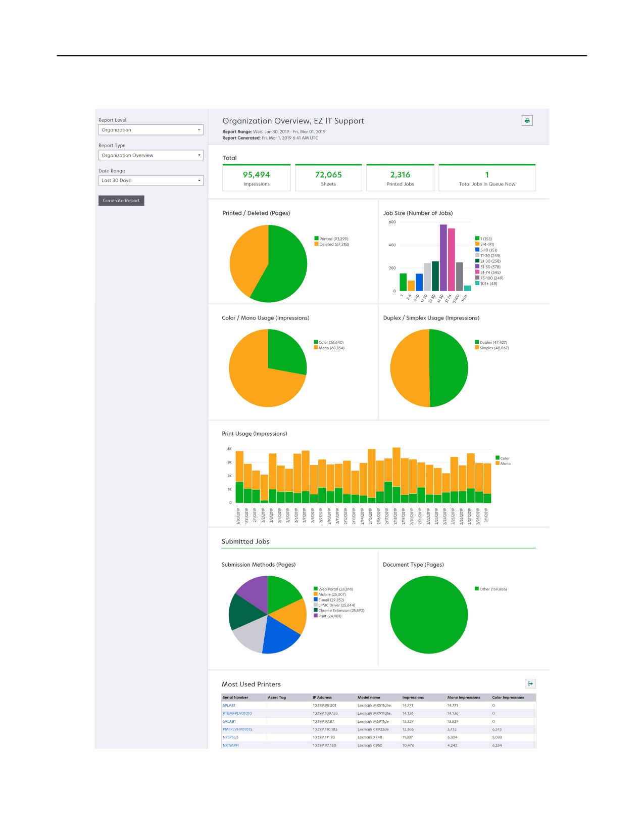
Task: Open the Date Range dropdown
Action: [151, 180]
